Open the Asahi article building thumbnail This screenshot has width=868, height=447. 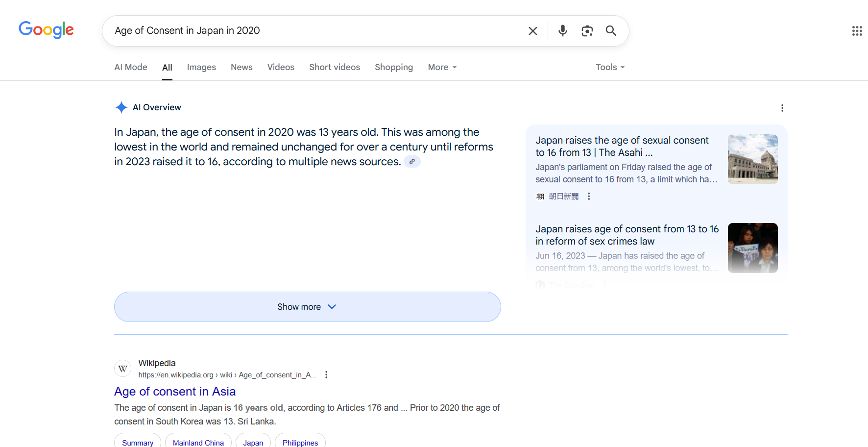tap(753, 159)
